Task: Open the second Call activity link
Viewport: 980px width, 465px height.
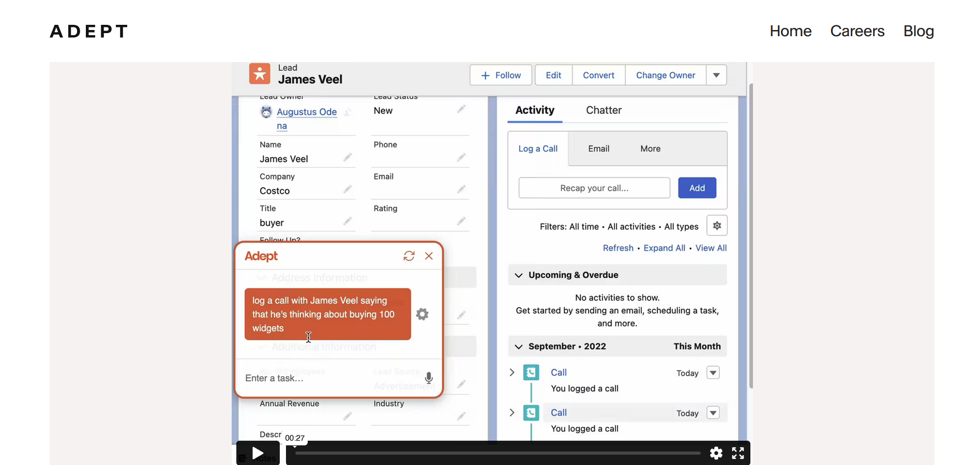Action: point(559,413)
